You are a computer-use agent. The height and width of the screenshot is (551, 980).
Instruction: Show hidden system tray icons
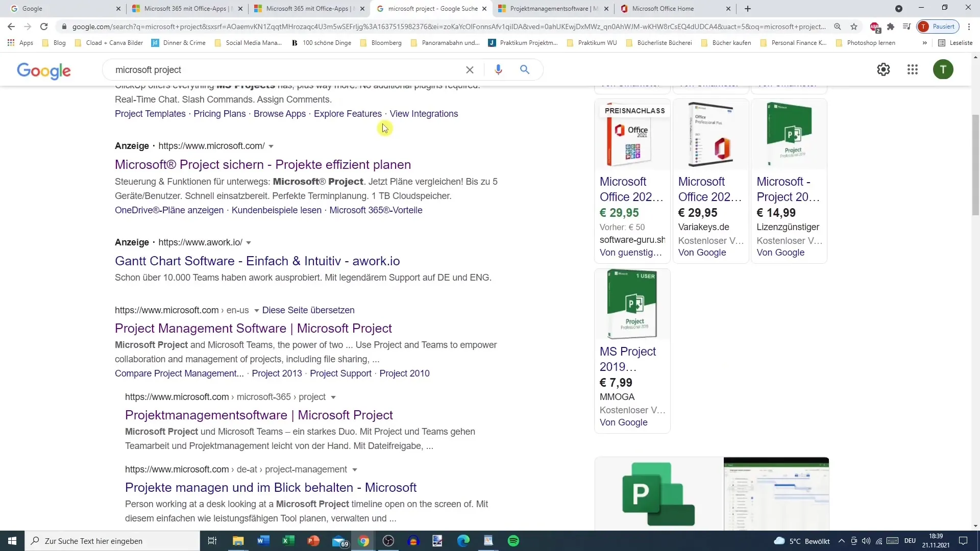point(841,541)
